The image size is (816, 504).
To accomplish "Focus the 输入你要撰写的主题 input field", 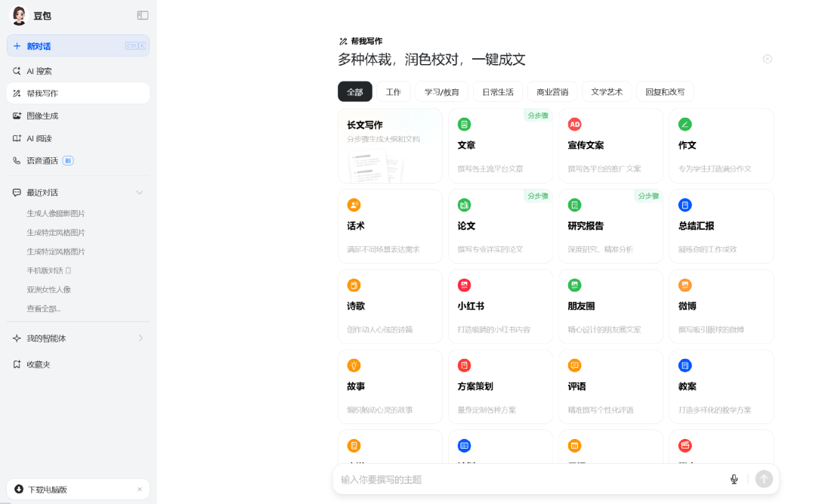I will coord(531,480).
